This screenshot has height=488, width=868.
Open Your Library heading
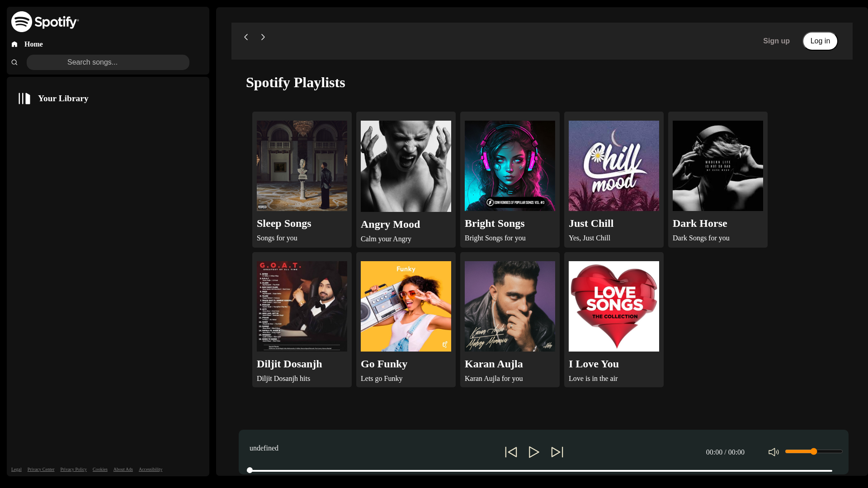63,99
